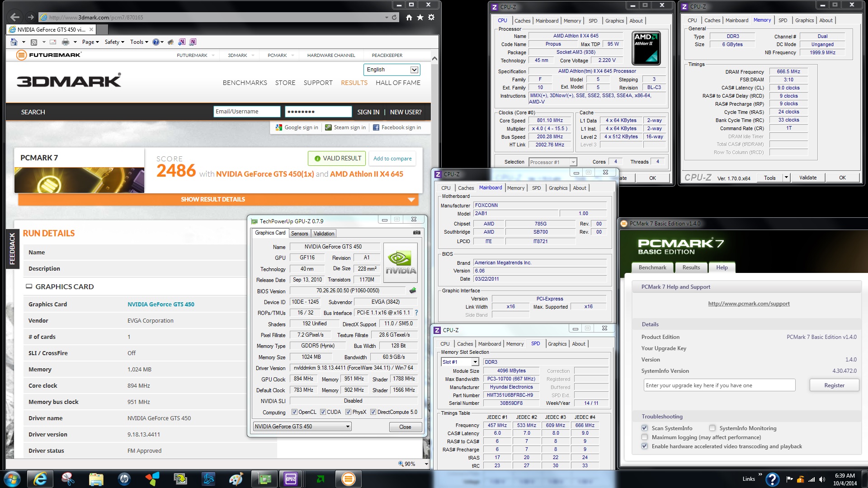The image size is (868, 488).
Task: Open the Paint palette taskbar icon
Action: 236,479
